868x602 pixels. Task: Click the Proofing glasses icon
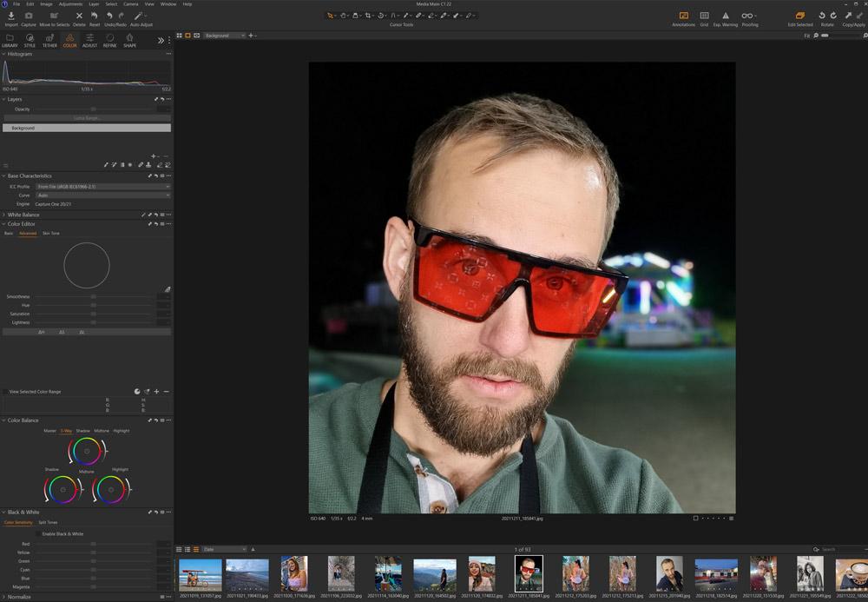coord(748,16)
